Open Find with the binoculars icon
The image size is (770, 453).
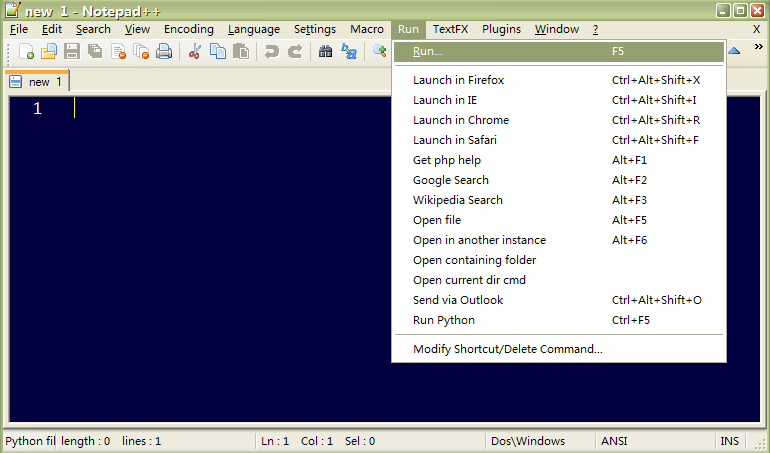click(x=325, y=51)
